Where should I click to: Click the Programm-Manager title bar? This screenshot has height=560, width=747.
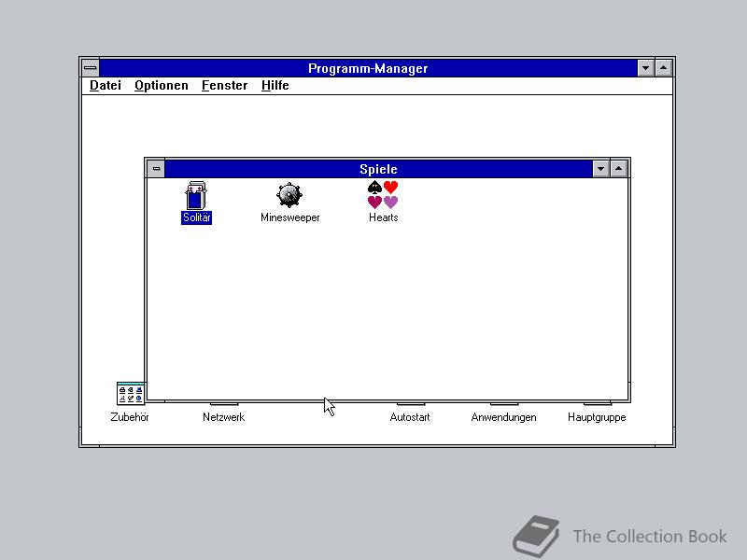[368, 68]
